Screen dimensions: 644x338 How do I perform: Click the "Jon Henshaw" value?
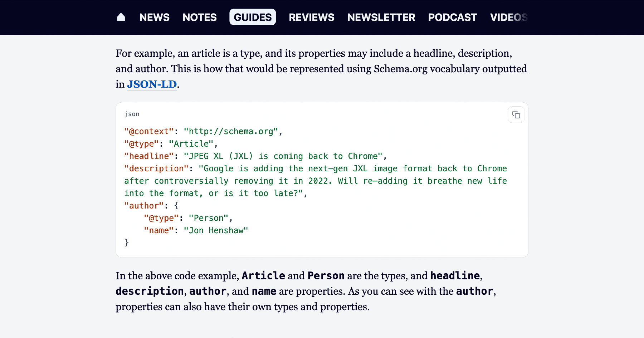pos(216,230)
